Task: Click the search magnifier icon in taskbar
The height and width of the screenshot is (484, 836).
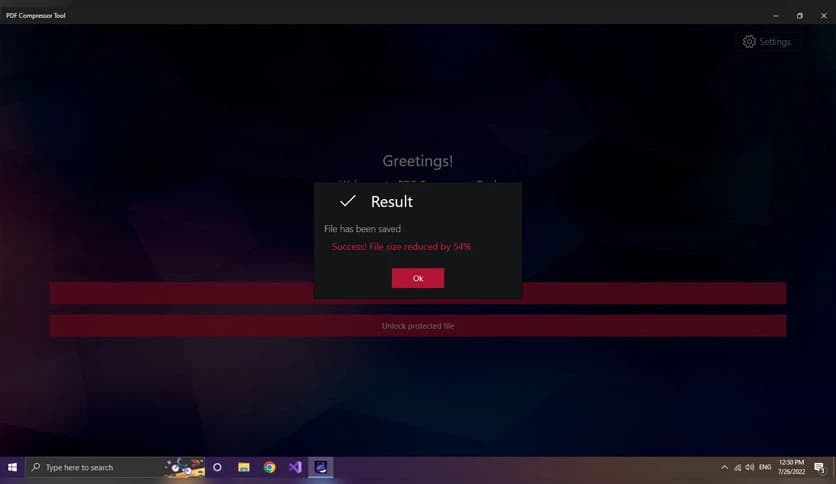Action: pyautogui.click(x=36, y=467)
